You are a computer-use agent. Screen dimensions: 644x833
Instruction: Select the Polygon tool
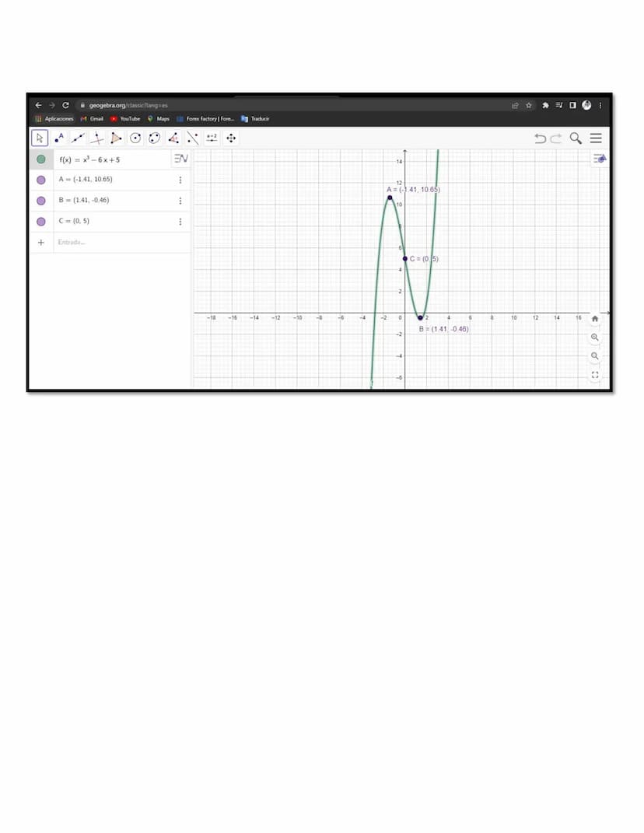click(116, 138)
